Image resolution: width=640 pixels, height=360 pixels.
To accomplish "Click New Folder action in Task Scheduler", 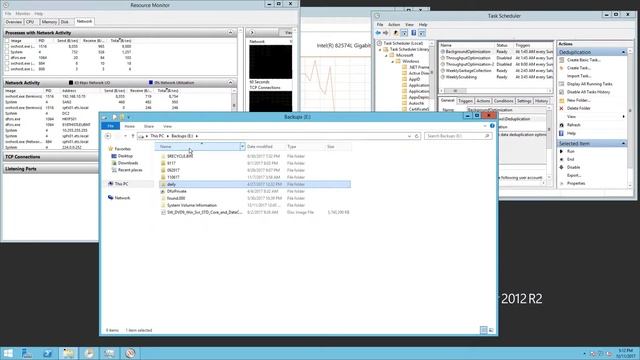I will 578,100.
